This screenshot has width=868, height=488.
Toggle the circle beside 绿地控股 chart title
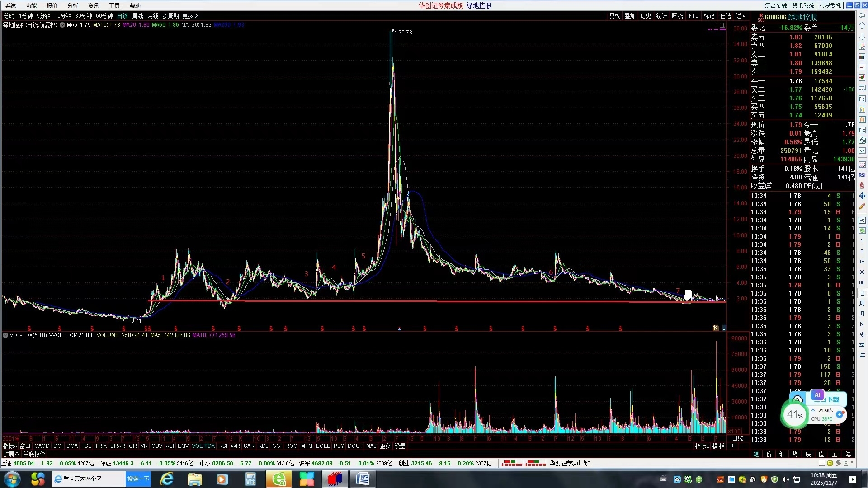(62, 25)
